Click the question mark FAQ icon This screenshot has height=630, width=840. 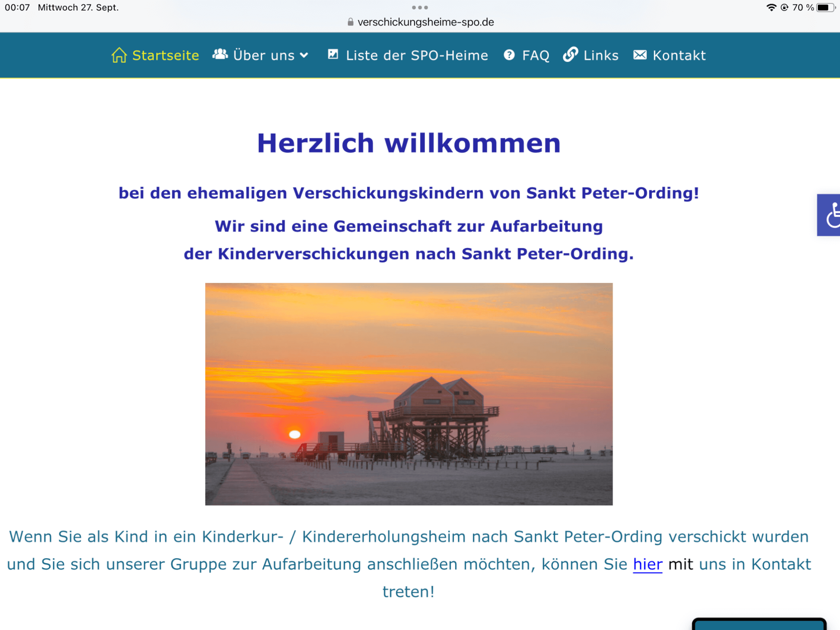(509, 55)
